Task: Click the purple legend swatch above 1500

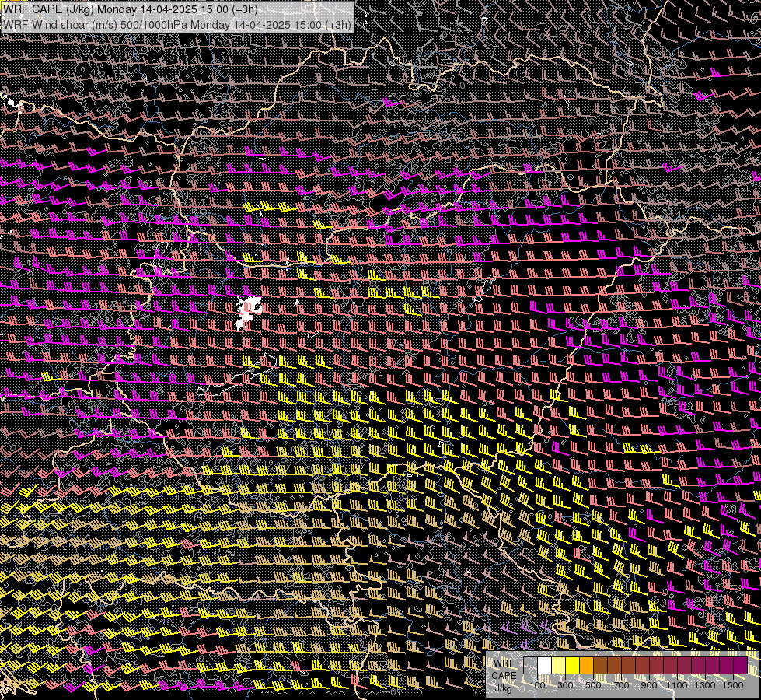Action: pyautogui.click(x=740, y=666)
